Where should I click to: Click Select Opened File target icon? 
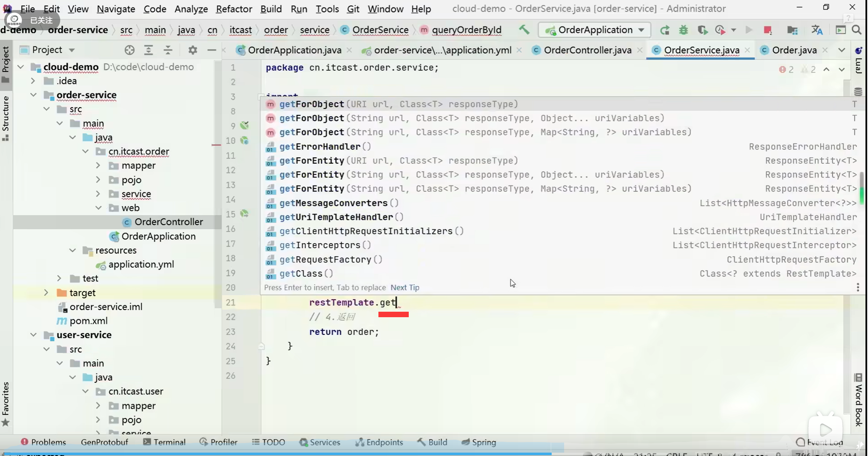[130, 50]
